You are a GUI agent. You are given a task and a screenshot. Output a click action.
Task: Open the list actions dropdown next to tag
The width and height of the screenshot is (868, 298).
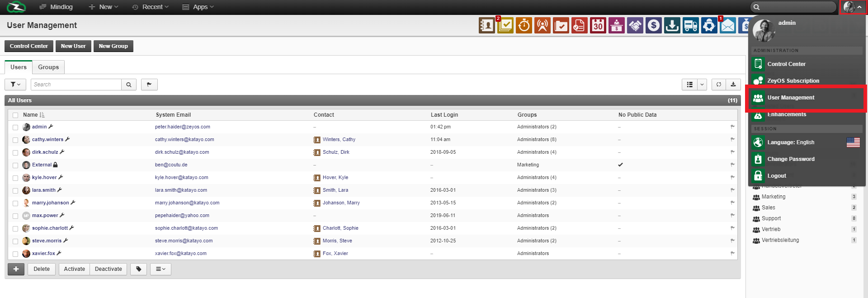pyautogui.click(x=160, y=269)
